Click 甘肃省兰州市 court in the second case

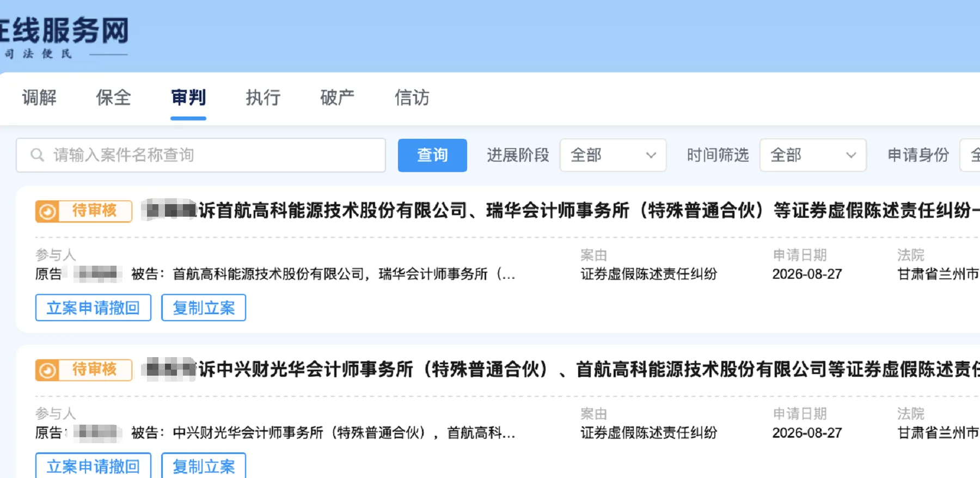tap(938, 433)
